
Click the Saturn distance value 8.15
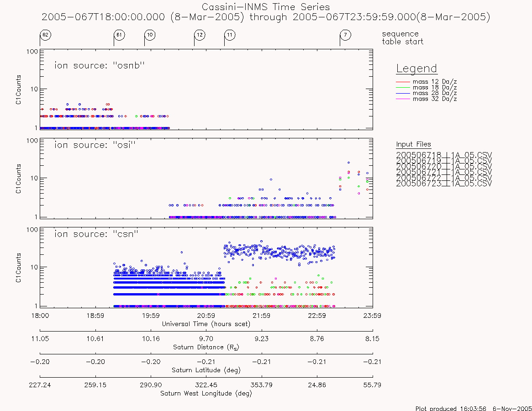[372, 339]
